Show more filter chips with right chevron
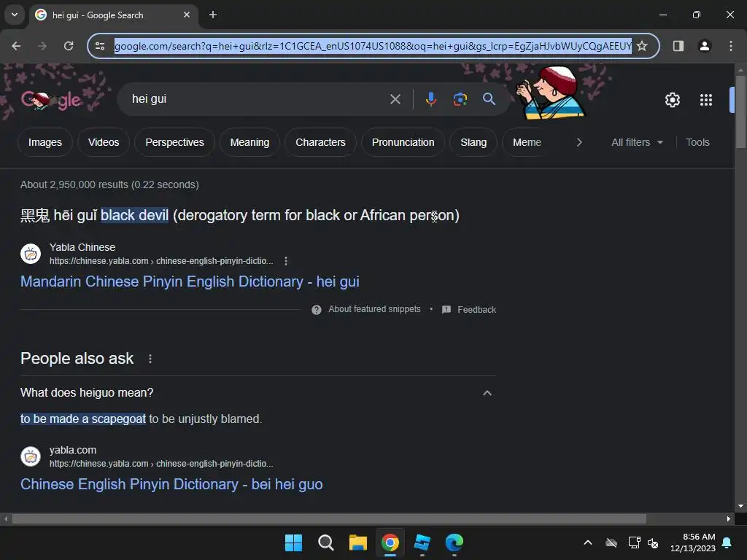 click(x=578, y=142)
